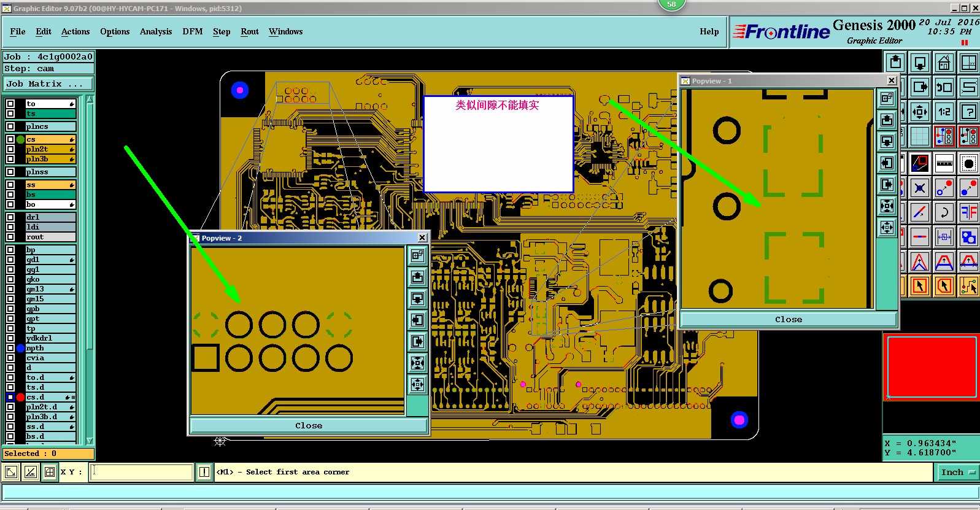This screenshot has width=980, height=510.
Task: Select the ldi layer row
Action: (x=50, y=227)
